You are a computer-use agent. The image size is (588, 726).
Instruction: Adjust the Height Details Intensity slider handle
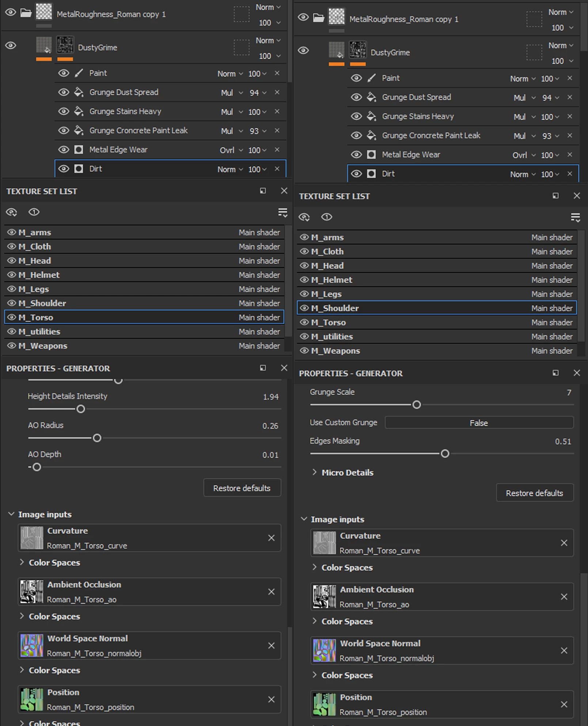[81, 409]
